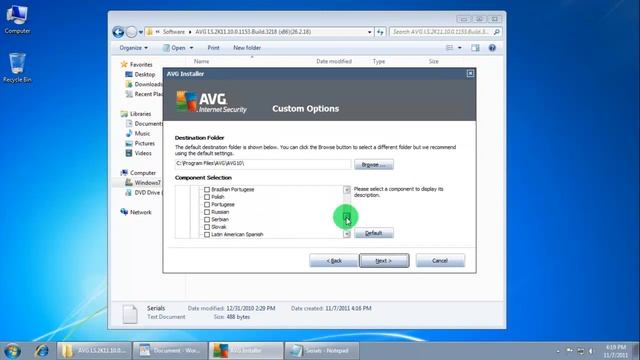The image size is (640, 360).
Task: Select DVD Drive in navigation pane
Action: (x=144, y=192)
